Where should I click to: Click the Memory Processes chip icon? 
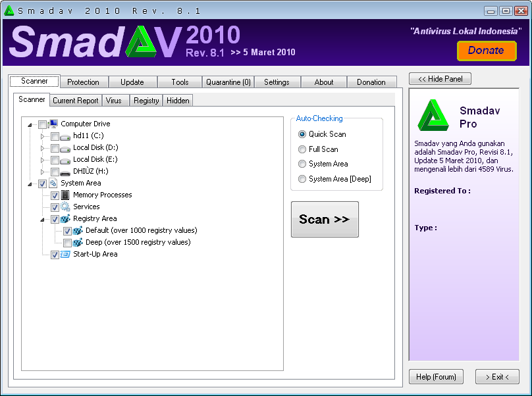(x=65, y=195)
